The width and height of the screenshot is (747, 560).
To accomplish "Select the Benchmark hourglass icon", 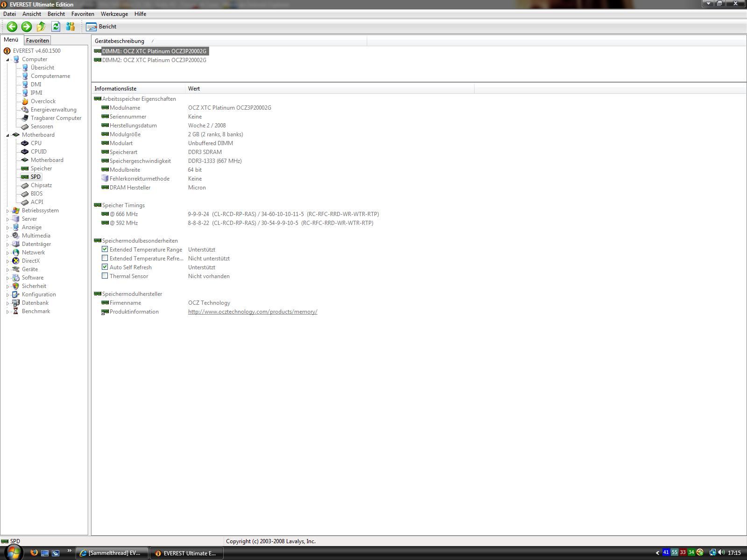I will click(x=16, y=311).
